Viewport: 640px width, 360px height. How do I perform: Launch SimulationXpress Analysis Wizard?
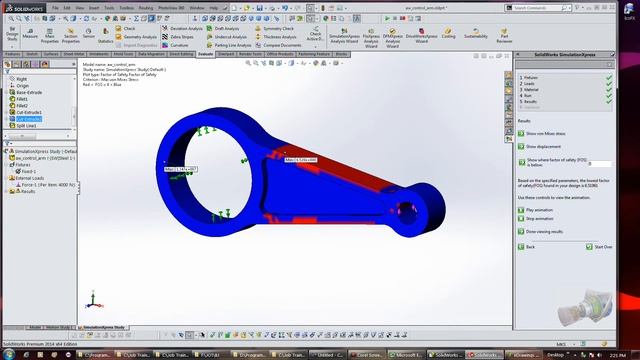tap(344, 37)
